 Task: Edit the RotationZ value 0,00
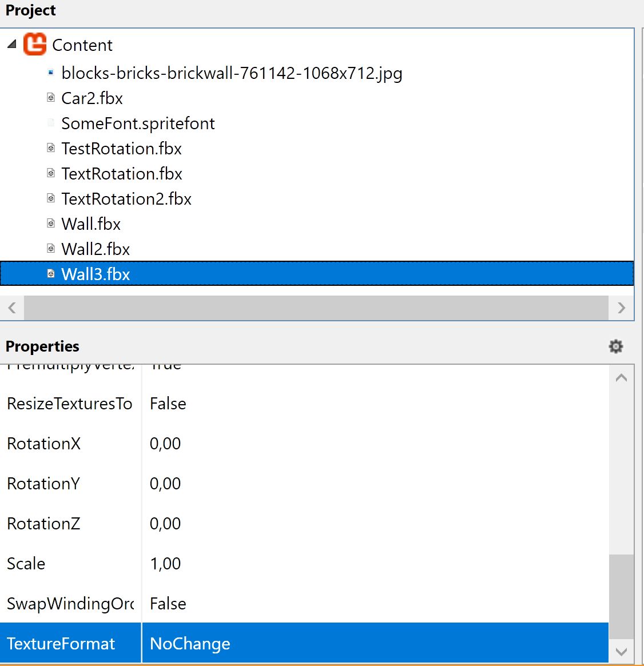coord(165,523)
